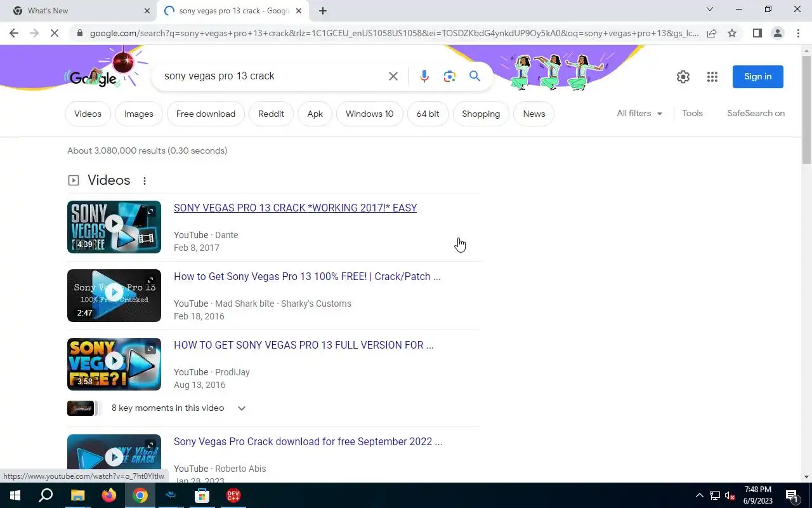
Task: Open Videos section three-dot options
Action: click(x=145, y=181)
